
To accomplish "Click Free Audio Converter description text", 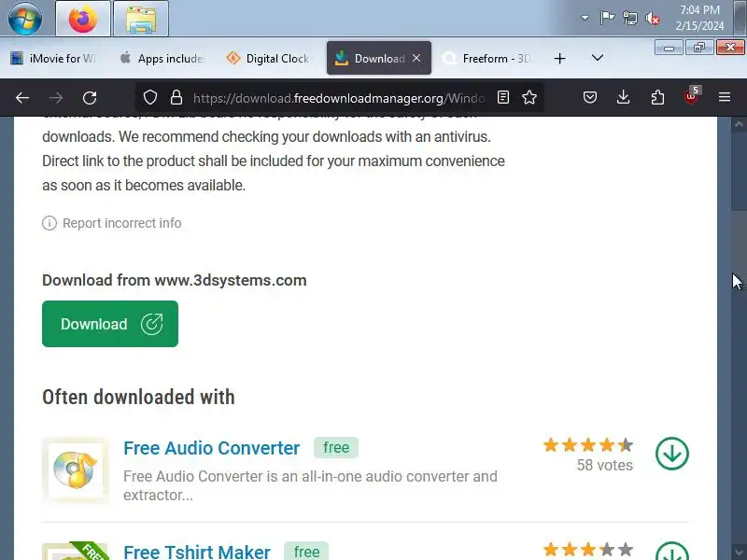I will 310,485.
